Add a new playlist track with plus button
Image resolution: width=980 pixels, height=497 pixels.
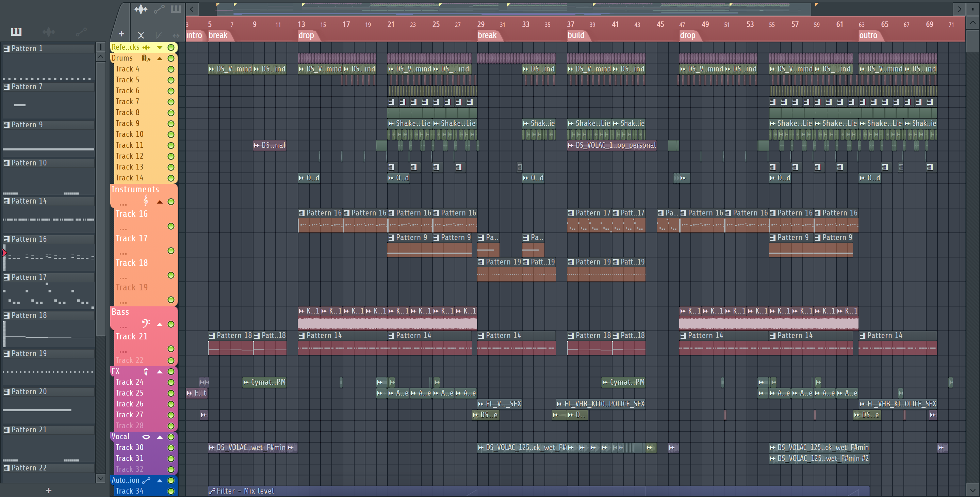121,34
